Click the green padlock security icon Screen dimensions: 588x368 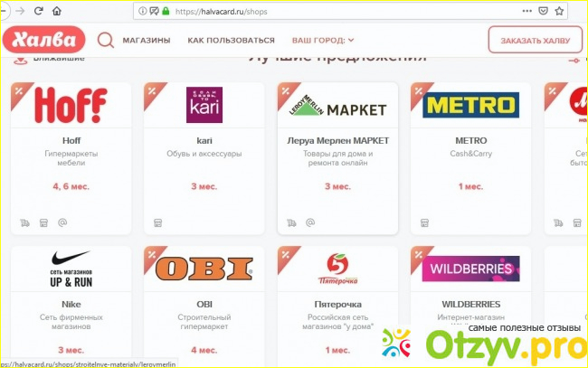(x=166, y=11)
